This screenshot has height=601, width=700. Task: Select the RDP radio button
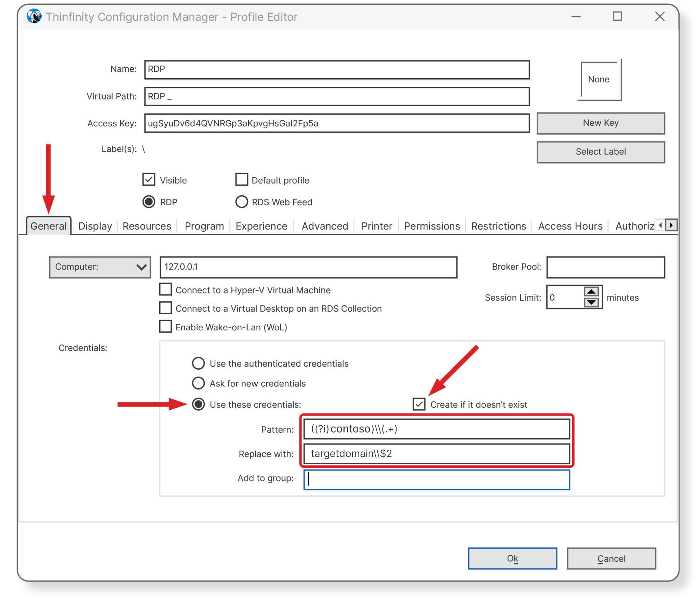[x=149, y=202]
